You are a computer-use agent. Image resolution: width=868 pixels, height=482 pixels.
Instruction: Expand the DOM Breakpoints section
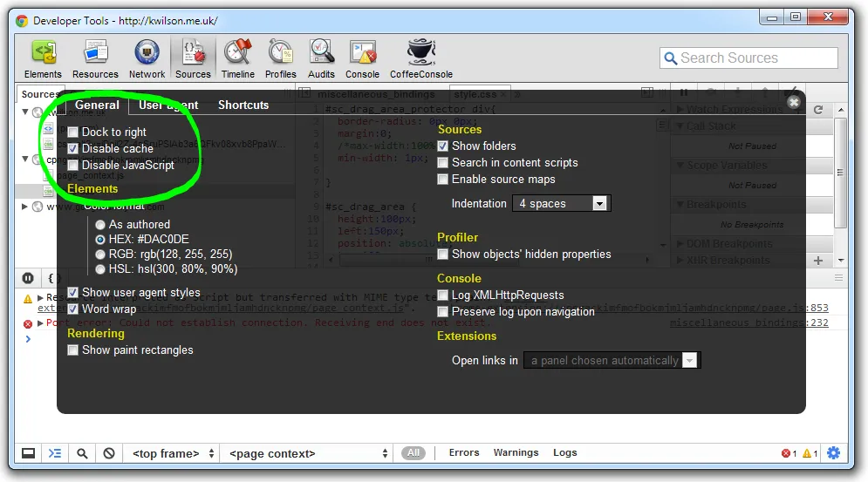pos(680,244)
